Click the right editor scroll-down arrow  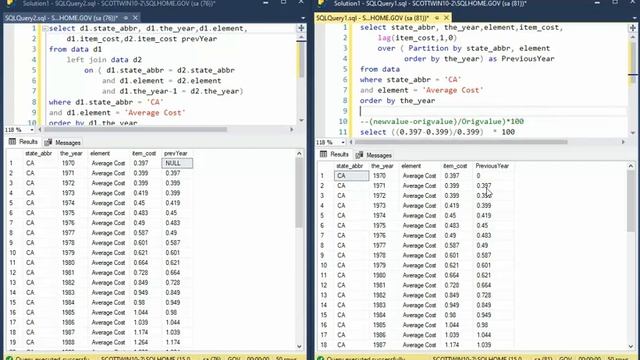632,133
